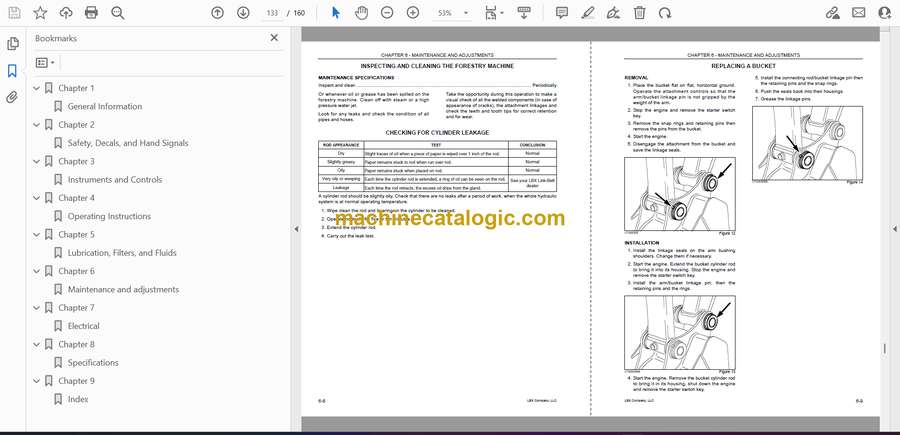Screen dimensions: 900x435
Task: Collapse the Chapter 9 bookmark
Action: (37, 381)
